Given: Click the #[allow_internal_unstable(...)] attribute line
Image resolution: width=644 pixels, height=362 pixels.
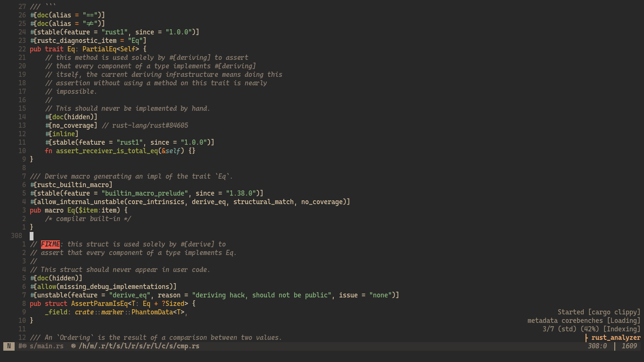Looking at the screenshot, I should coord(190,202).
